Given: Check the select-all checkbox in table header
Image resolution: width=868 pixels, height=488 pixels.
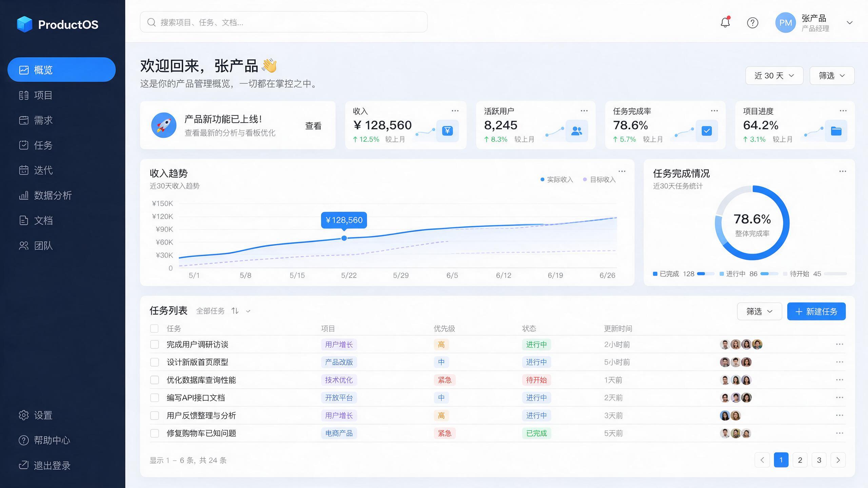Looking at the screenshot, I should (x=154, y=328).
